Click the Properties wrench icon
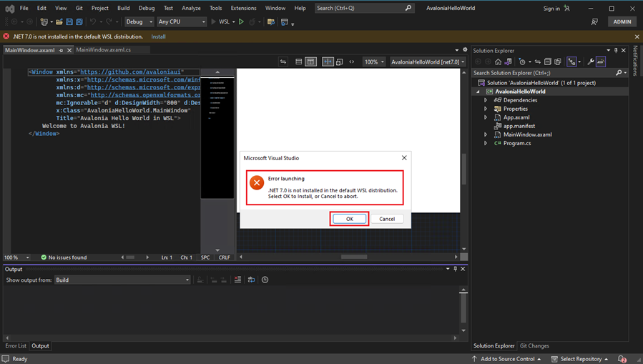This screenshot has height=364, width=643. click(591, 62)
